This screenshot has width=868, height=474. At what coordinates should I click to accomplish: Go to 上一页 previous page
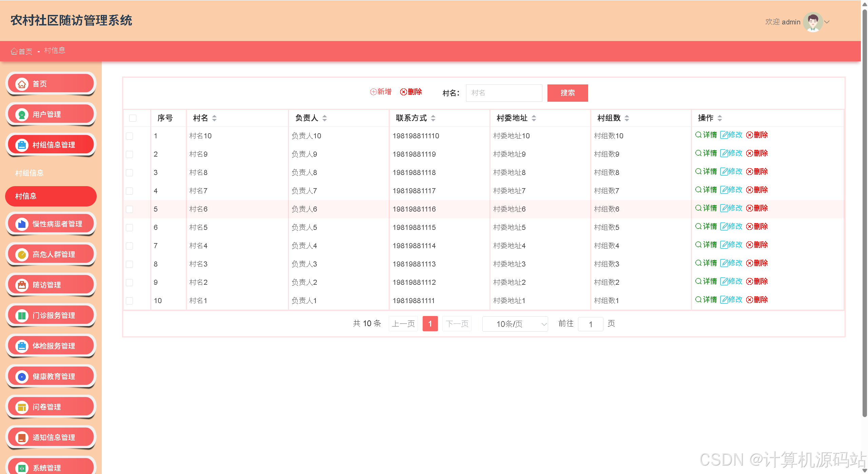coord(403,324)
